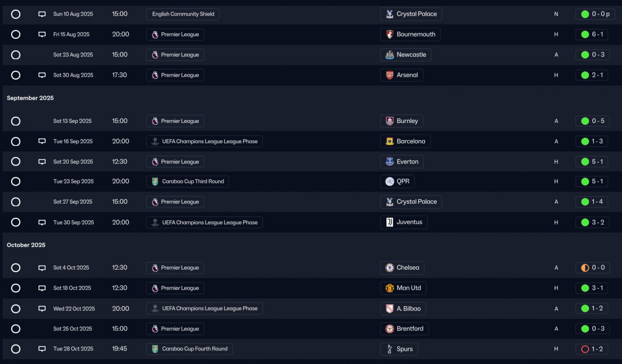
Task: Open the 6 - 1 result against Bournemouth
Action: click(x=591, y=35)
